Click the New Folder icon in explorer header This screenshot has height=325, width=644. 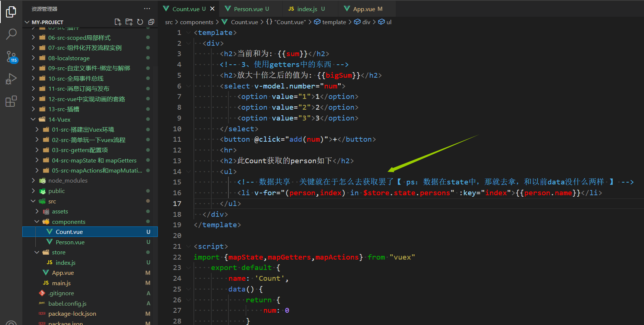point(129,22)
